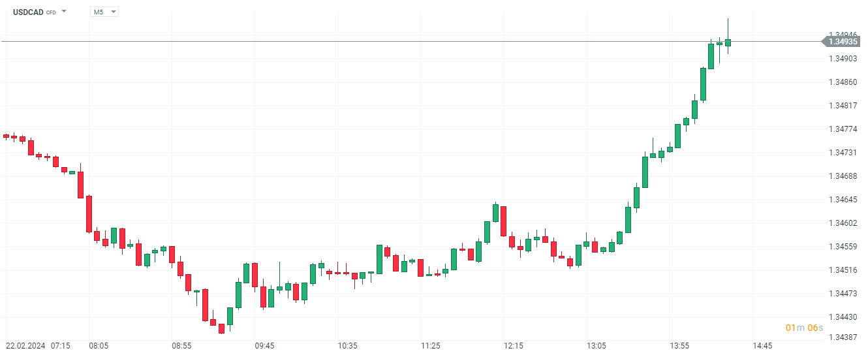Click the USDCAD instrument name
Screen dimensions: 868x357
click(x=29, y=12)
